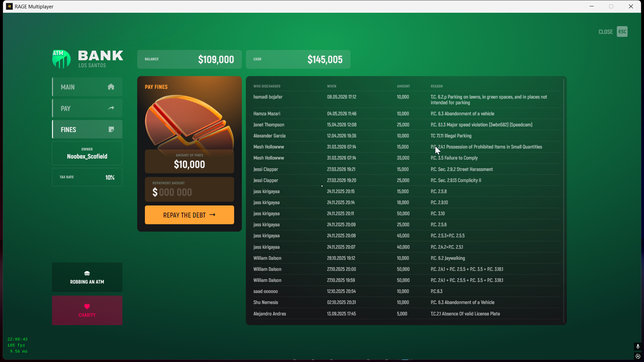Select the Hamza Mazari fine row

[x=407, y=114]
